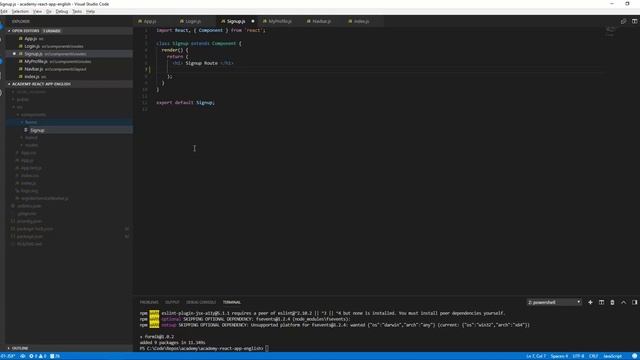Image resolution: width=640 pixels, height=360 pixels.
Task: Switch to the Debug Console panel tab
Action: coord(201,302)
